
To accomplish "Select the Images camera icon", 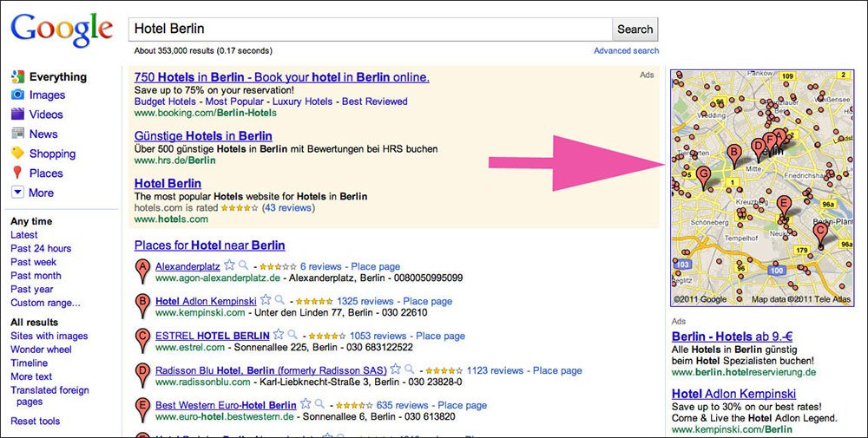I will tap(17, 95).
